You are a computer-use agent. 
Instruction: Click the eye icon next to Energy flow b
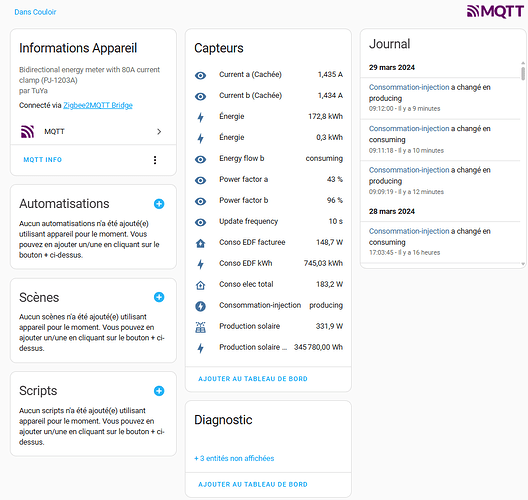200,159
